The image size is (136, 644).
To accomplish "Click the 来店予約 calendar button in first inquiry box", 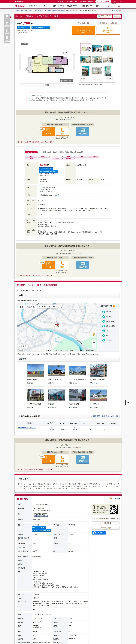I will pyautogui.click(x=83, y=131).
